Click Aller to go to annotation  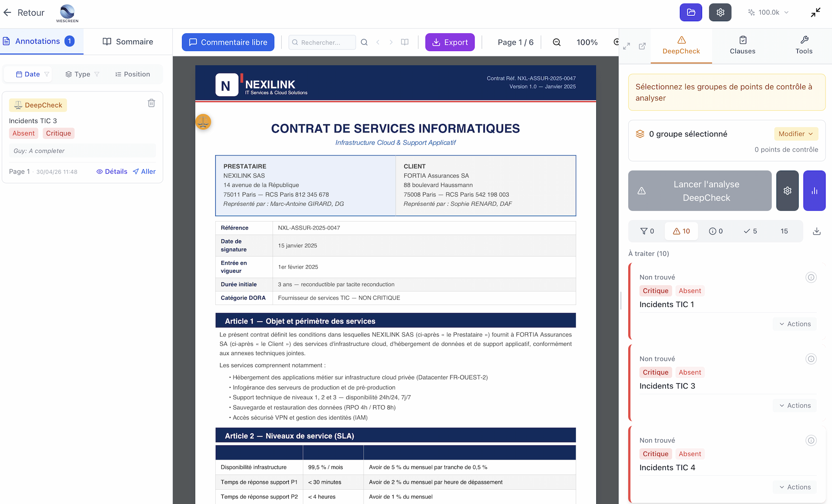pyautogui.click(x=144, y=171)
